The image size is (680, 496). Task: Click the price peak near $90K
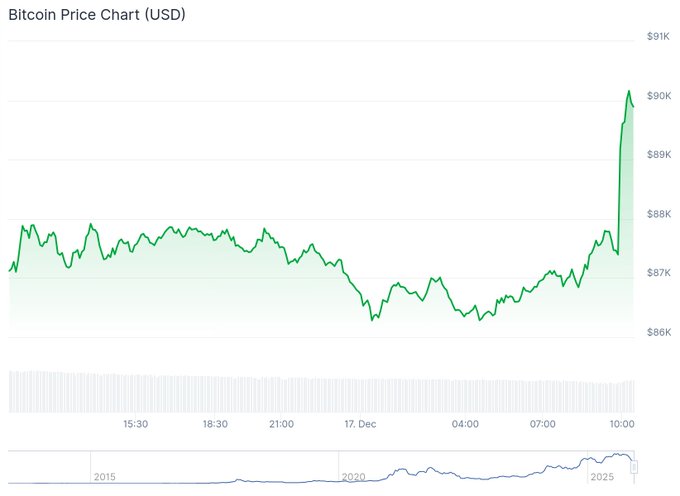[x=629, y=92]
